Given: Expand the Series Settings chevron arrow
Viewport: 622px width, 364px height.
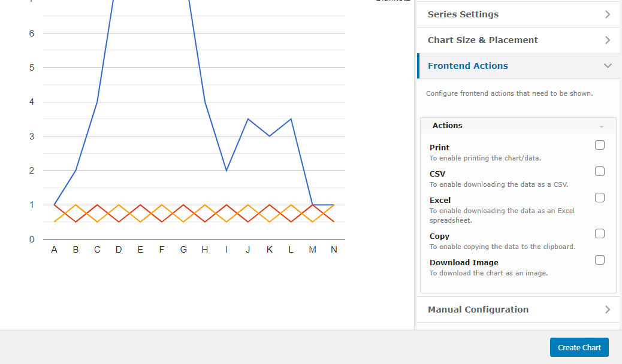Looking at the screenshot, I should [608, 14].
